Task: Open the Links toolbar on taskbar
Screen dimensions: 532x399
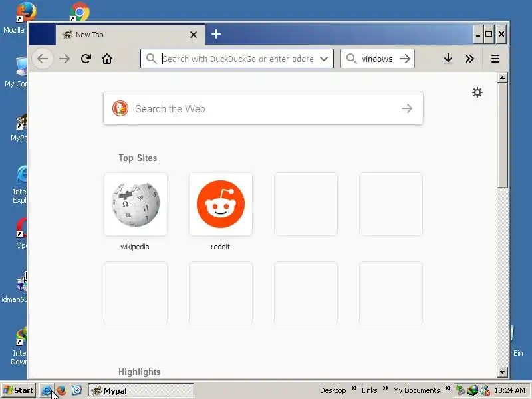Action: (x=370, y=390)
